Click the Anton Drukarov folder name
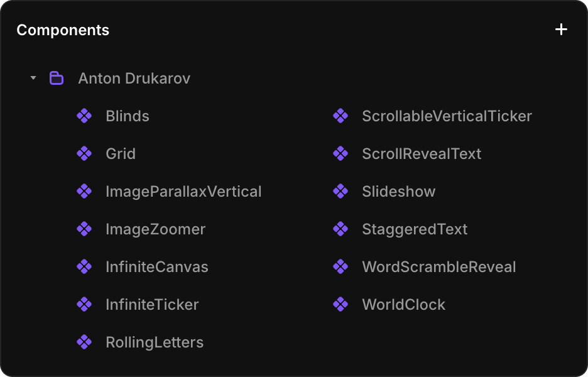 (x=134, y=79)
